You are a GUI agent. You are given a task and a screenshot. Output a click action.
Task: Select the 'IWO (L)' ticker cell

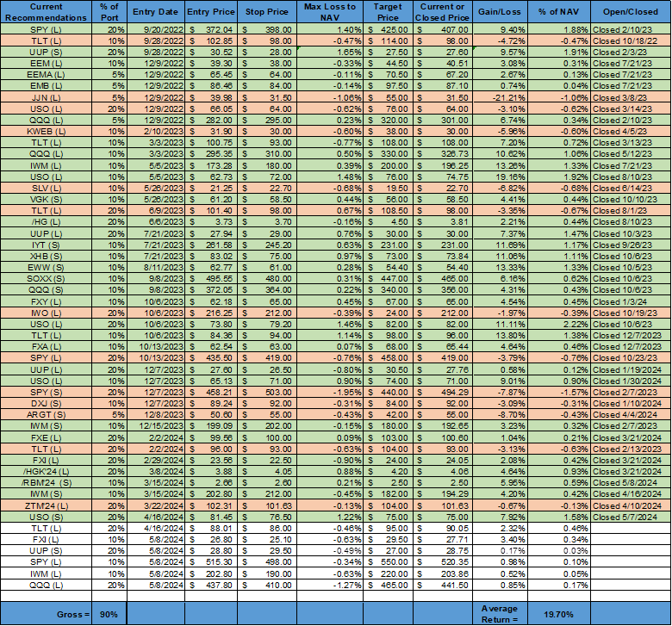46,313
